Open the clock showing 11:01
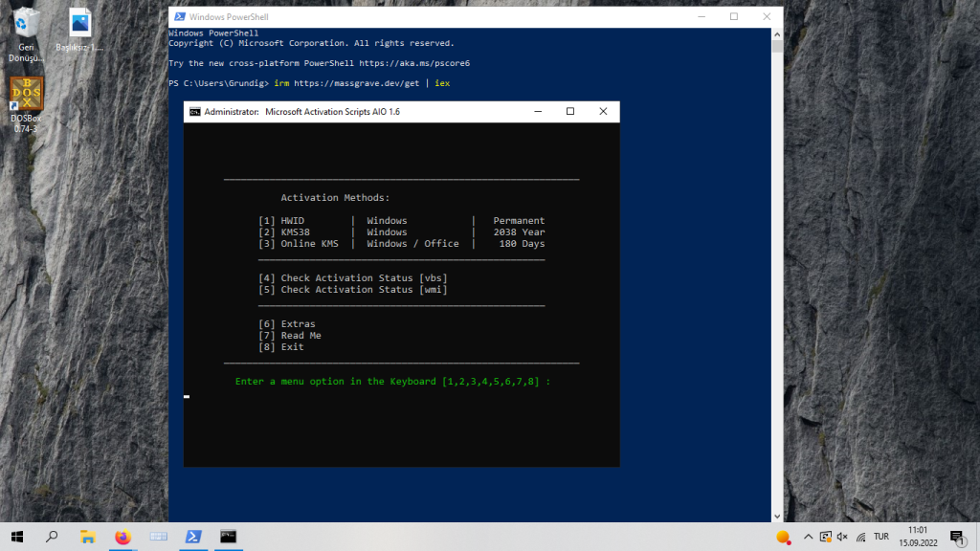Image resolution: width=980 pixels, height=551 pixels. [x=918, y=537]
